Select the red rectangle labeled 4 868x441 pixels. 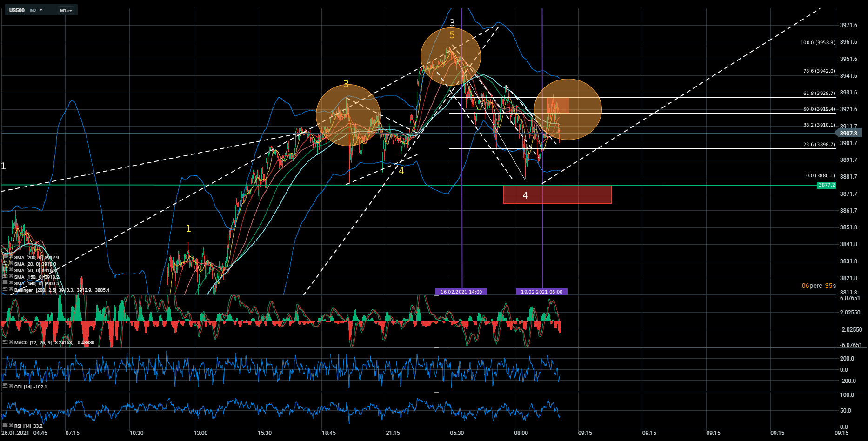pyautogui.click(x=557, y=195)
